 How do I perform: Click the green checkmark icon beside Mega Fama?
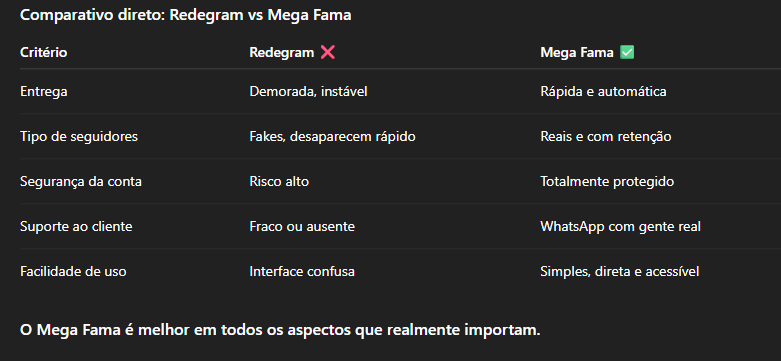pyautogui.click(x=627, y=52)
